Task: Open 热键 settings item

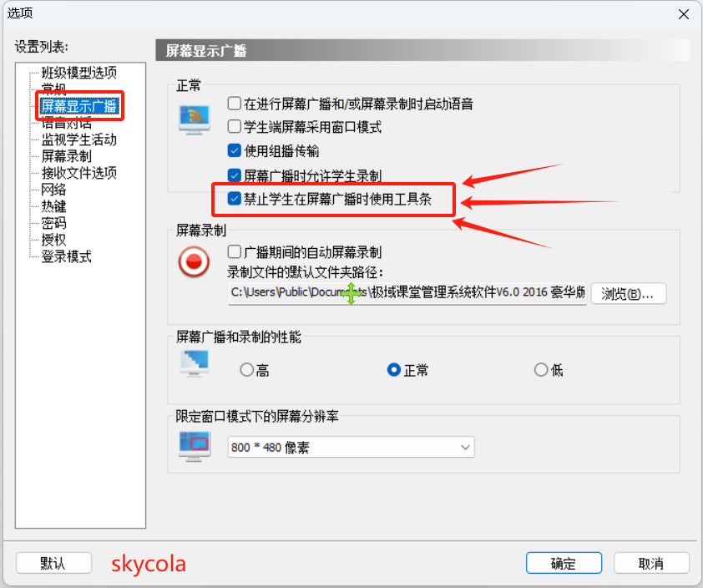Action: (x=53, y=206)
